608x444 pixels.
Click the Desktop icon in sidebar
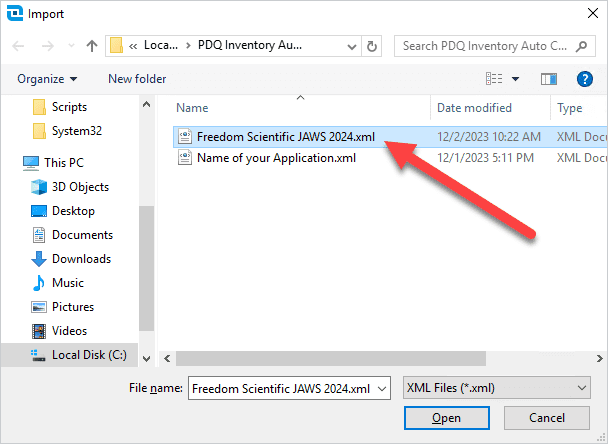(39, 211)
